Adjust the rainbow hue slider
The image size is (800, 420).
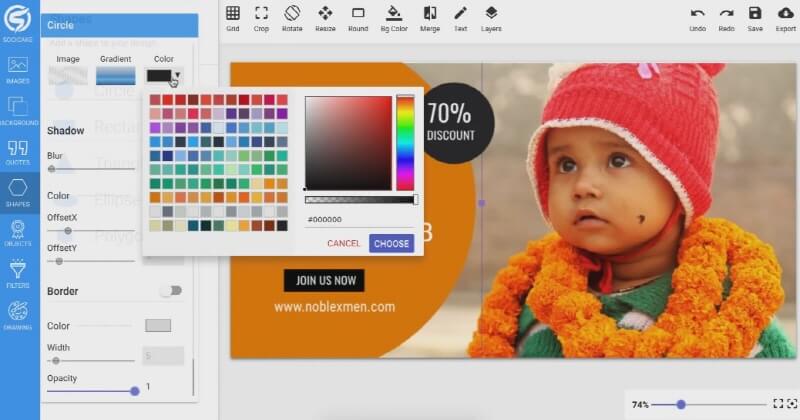[x=405, y=143]
